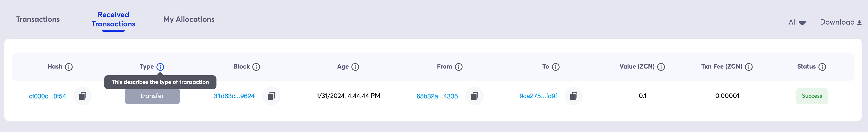Open sender address link 65b32a...4335

[x=437, y=96]
